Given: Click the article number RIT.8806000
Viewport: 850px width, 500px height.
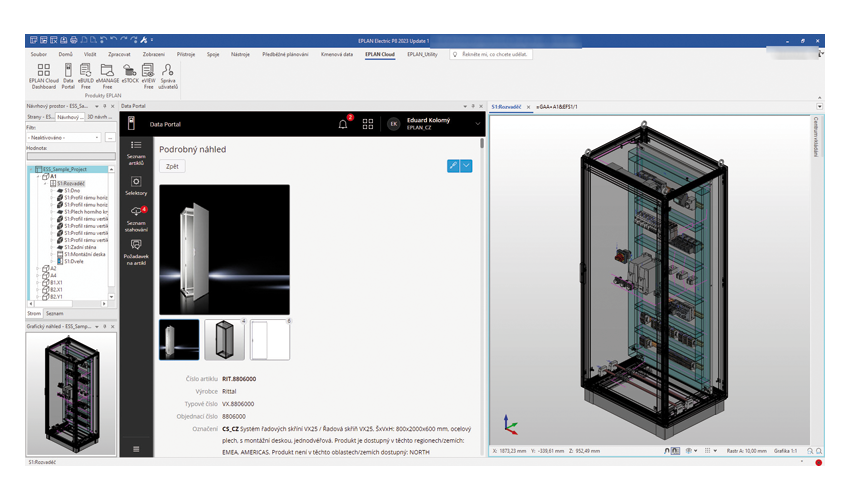Looking at the screenshot, I should [x=239, y=379].
